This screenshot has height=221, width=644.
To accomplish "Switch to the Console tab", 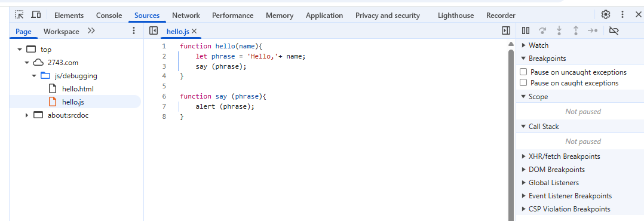I will pos(109,15).
